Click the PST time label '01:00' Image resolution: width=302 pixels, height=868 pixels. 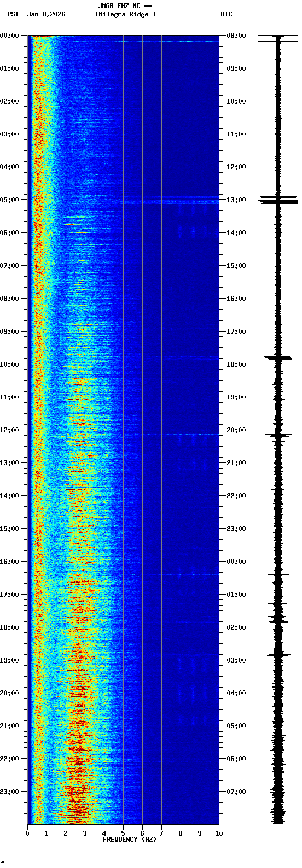pos(9,68)
